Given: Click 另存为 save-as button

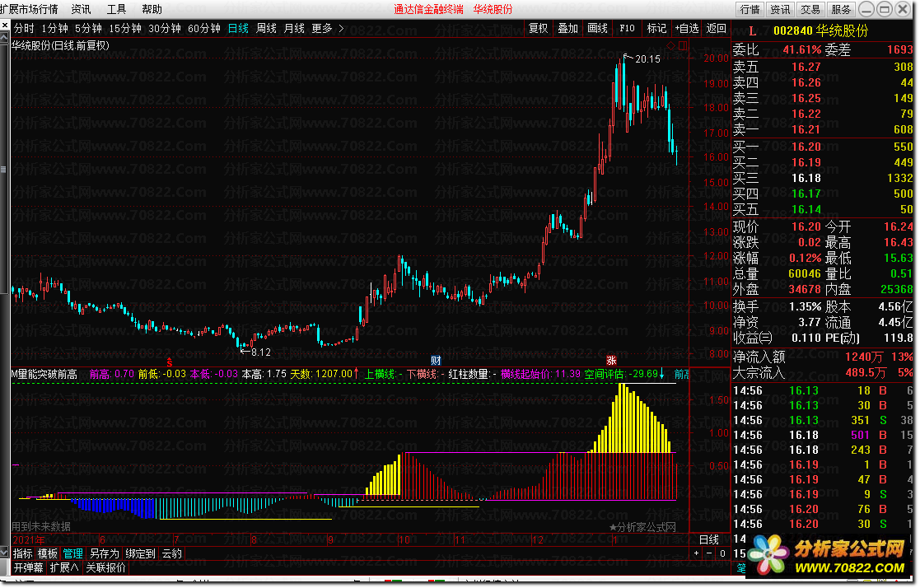Looking at the screenshot, I should tap(105, 553).
